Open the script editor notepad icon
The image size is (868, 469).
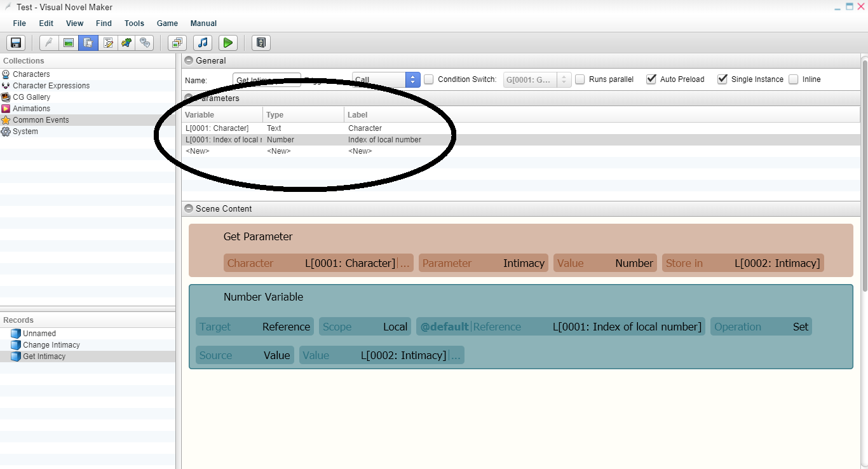pos(107,43)
